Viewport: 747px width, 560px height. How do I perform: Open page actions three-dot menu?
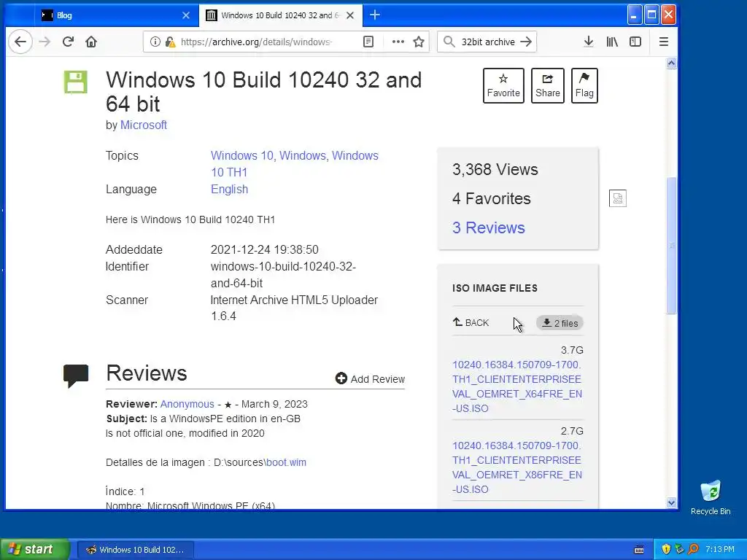[x=398, y=42]
